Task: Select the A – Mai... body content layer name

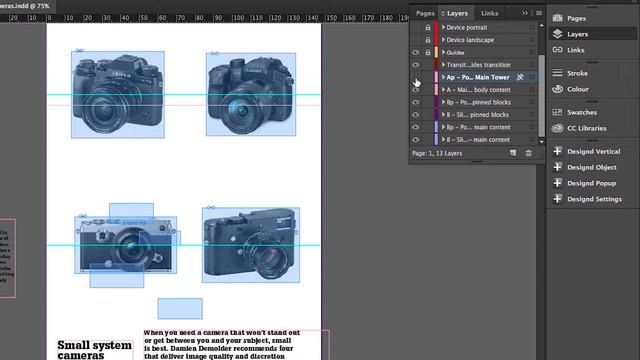Action: pyautogui.click(x=478, y=90)
